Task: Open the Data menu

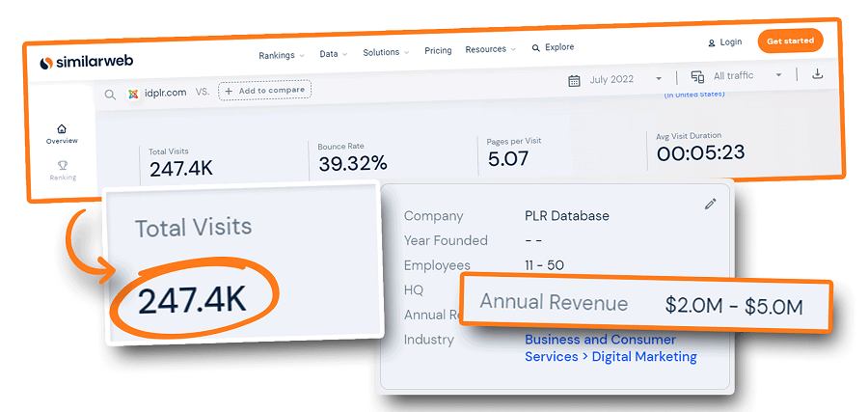Action: click(x=334, y=54)
